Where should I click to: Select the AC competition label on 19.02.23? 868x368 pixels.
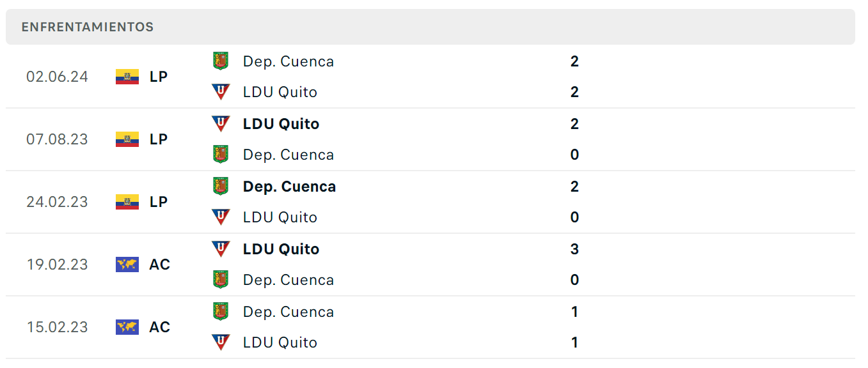click(x=160, y=264)
